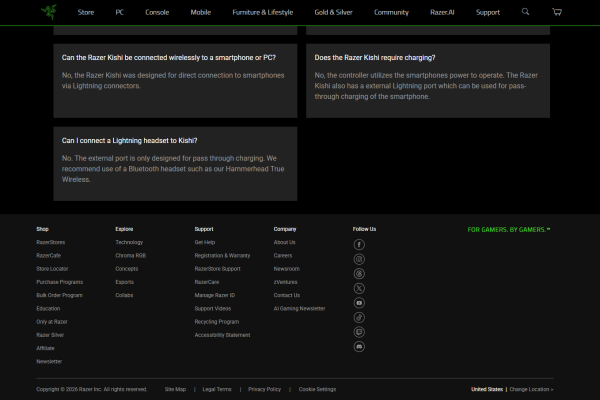Click RazerStores footer link
Viewport: 600px width, 400px height.
coord(51,242)
